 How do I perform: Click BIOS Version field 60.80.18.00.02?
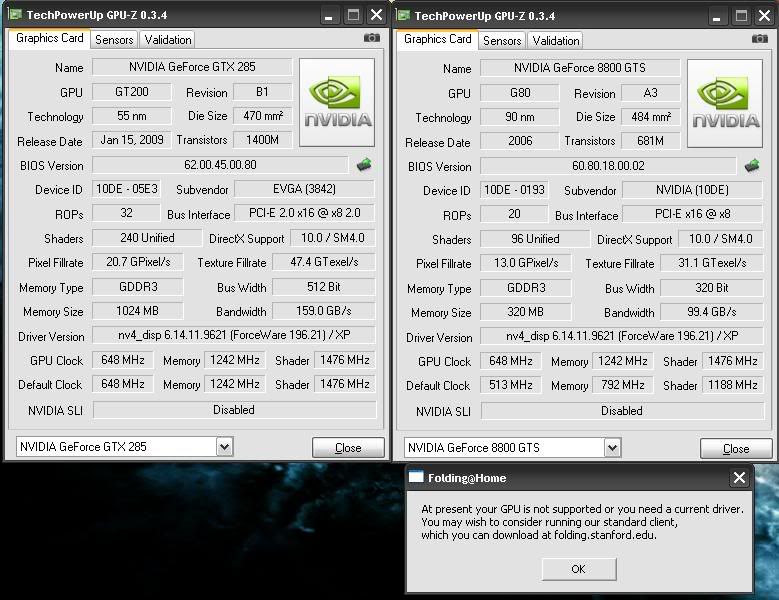[608, 165]
